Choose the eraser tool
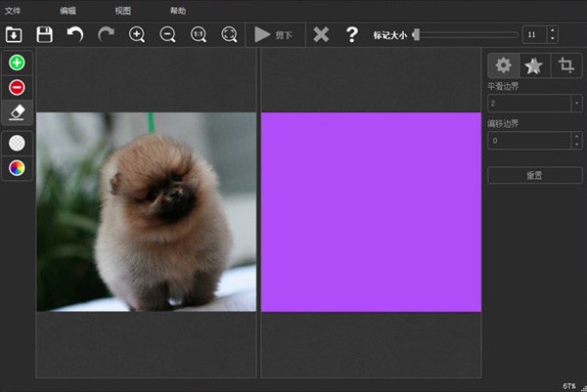The image size is (587, 392). coord(17,112)
